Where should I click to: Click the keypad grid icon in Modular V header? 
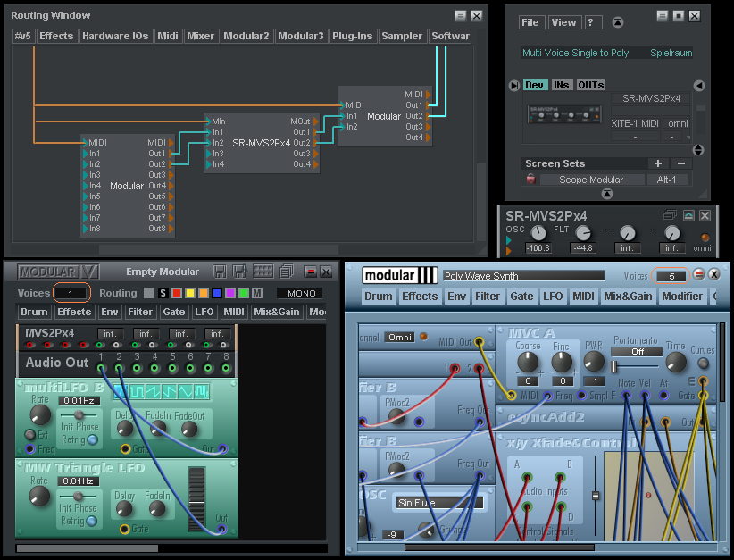coord(263,271)
